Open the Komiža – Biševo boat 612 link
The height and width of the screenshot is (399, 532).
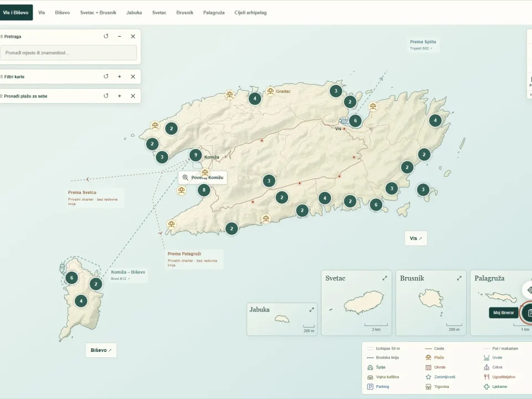[x=128, y=275]
